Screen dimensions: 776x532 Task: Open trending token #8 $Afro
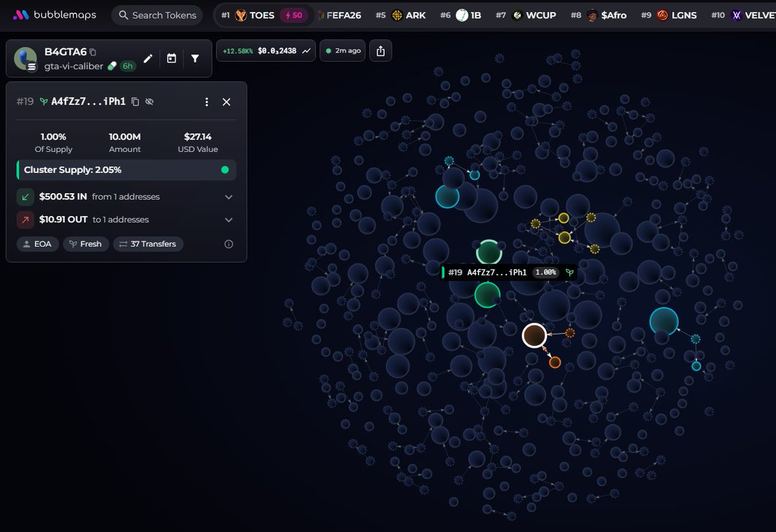[598, 15]
